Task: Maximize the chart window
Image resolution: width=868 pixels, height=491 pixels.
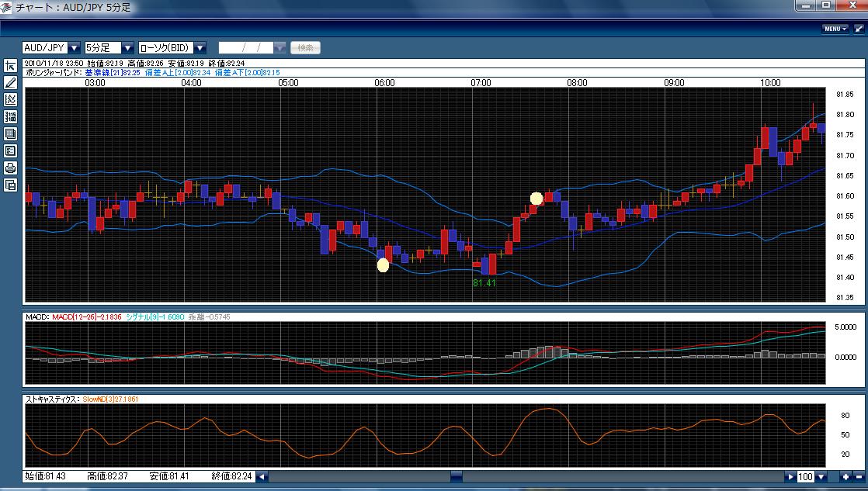Action: 827,5
